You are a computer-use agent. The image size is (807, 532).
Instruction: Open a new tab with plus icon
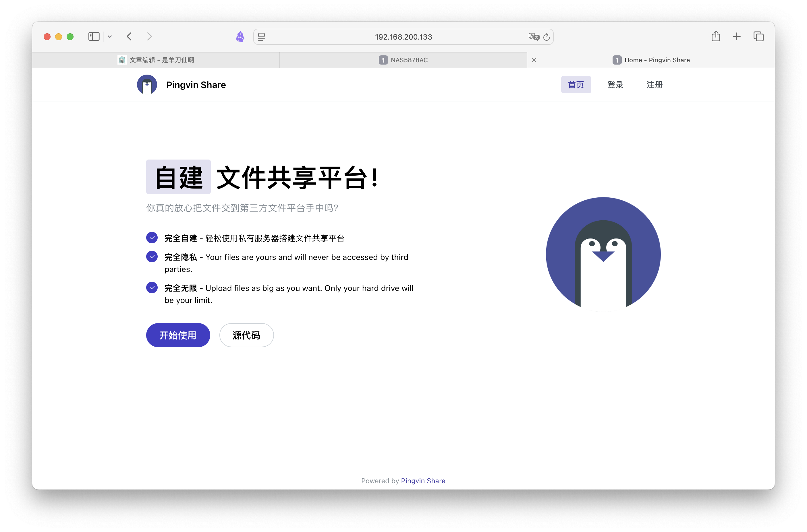click(x=737, y=37)
